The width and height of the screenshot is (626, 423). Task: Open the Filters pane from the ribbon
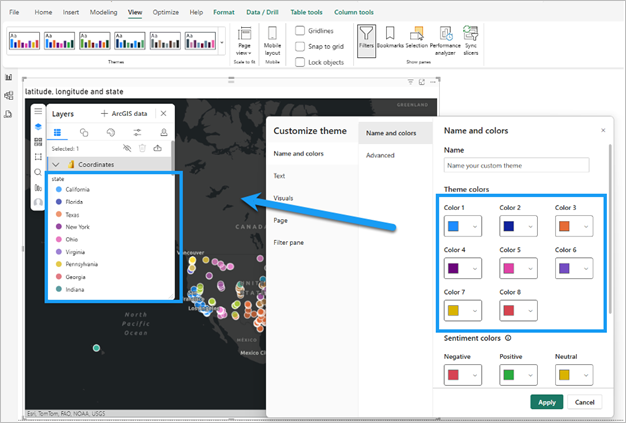point(367,46)
